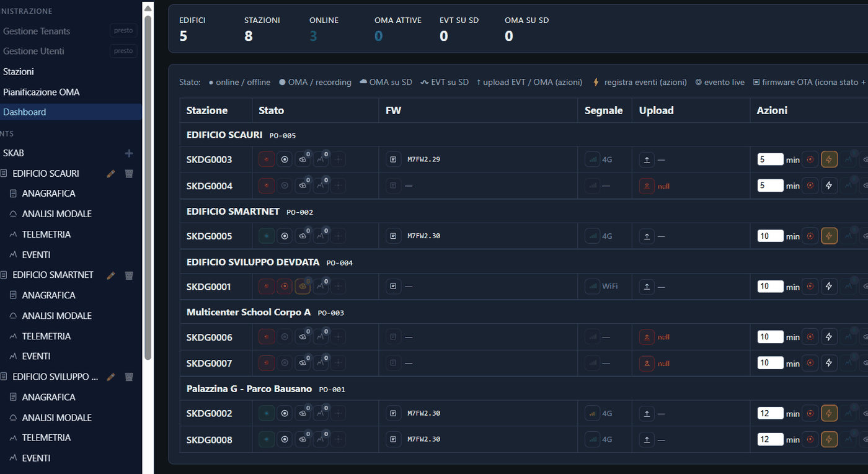Click the red OMA record action for SKDG0003

tap(810, 159)
